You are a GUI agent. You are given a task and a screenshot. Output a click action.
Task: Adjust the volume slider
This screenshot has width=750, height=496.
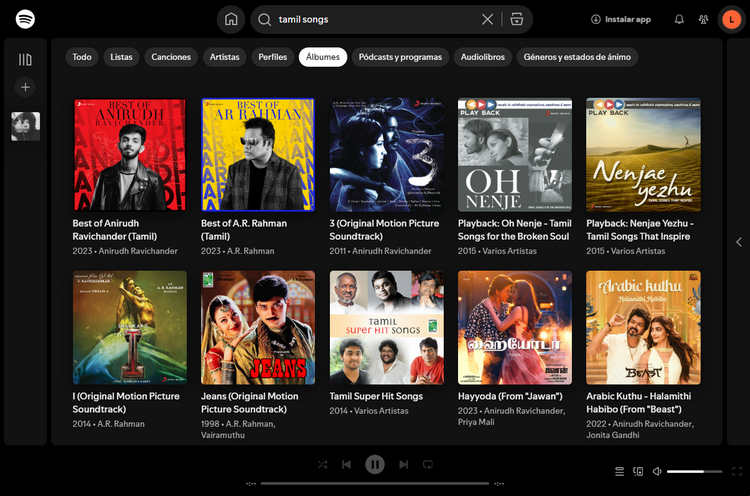tap(695, 472)
